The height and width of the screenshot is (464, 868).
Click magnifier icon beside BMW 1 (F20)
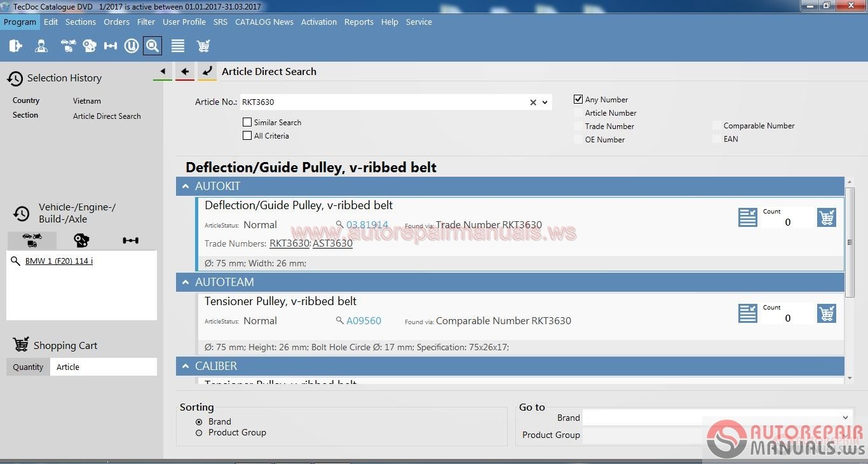click(x=15, y=261)
